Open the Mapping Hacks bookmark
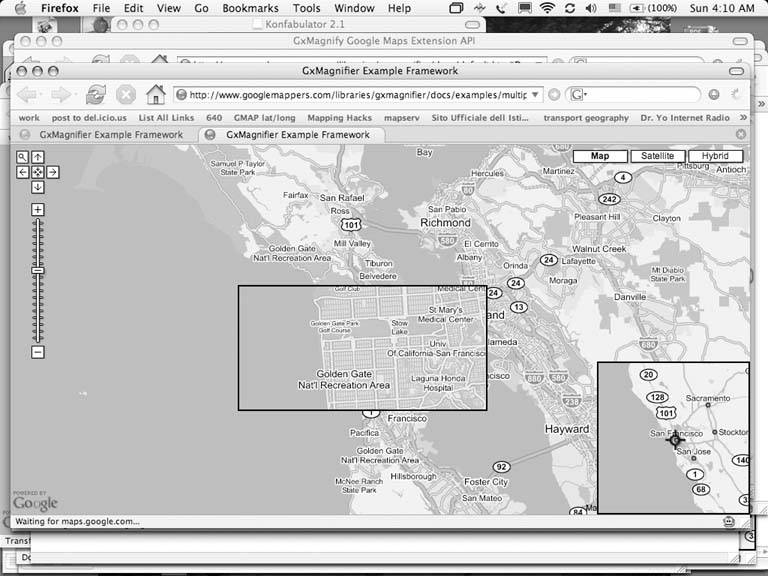This screenshot has width=768, height=576. click(x=339, y=117)
